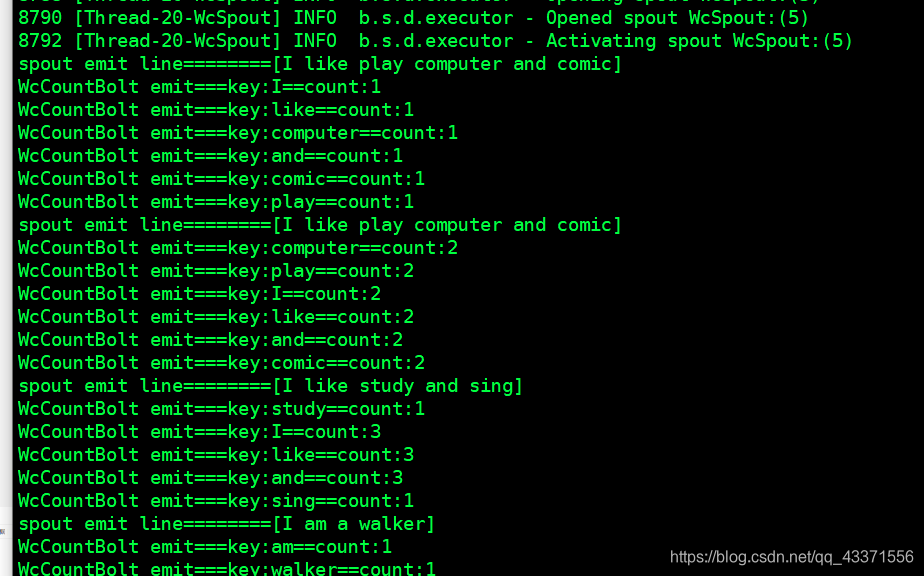Click the 'Activating spout WcSpout:(5)' log line

pyautogui.click(x=435, y=41)
